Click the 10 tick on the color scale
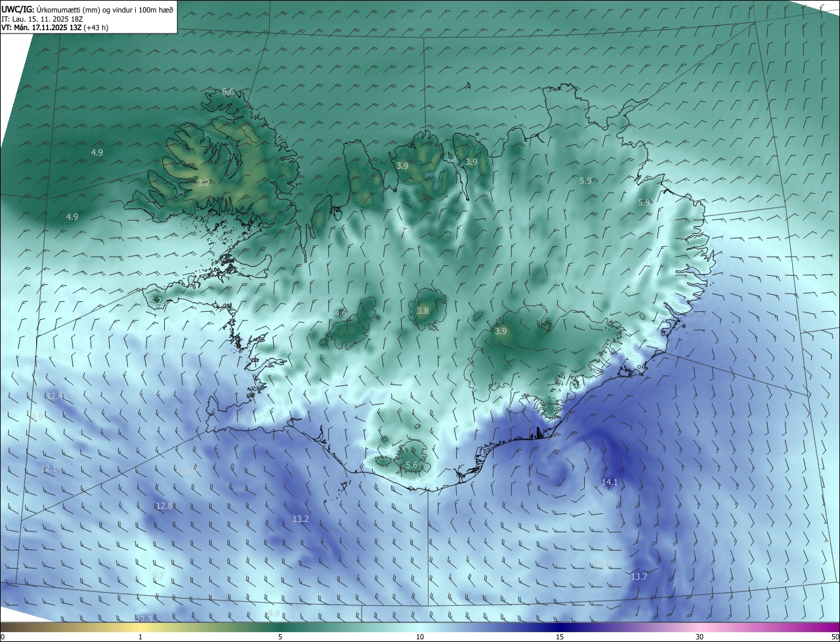840x642 pixels. pos(420,637)
